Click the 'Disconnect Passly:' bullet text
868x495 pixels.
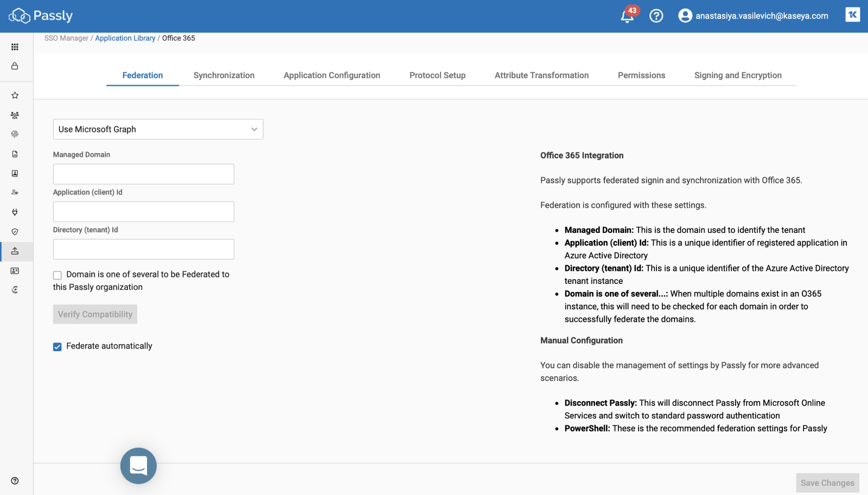click(x=601, y=403)
